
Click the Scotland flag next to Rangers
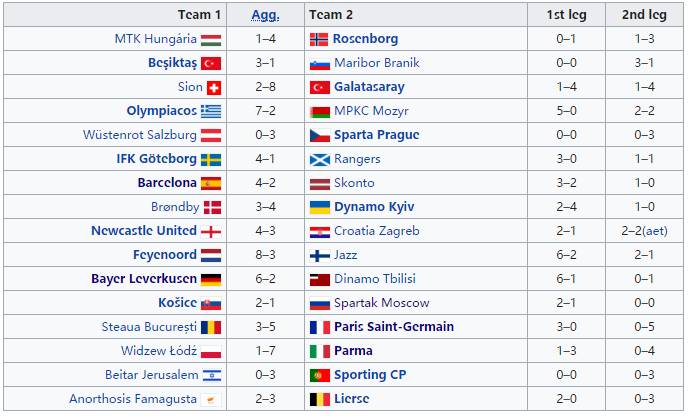click(x=319, y=159)
